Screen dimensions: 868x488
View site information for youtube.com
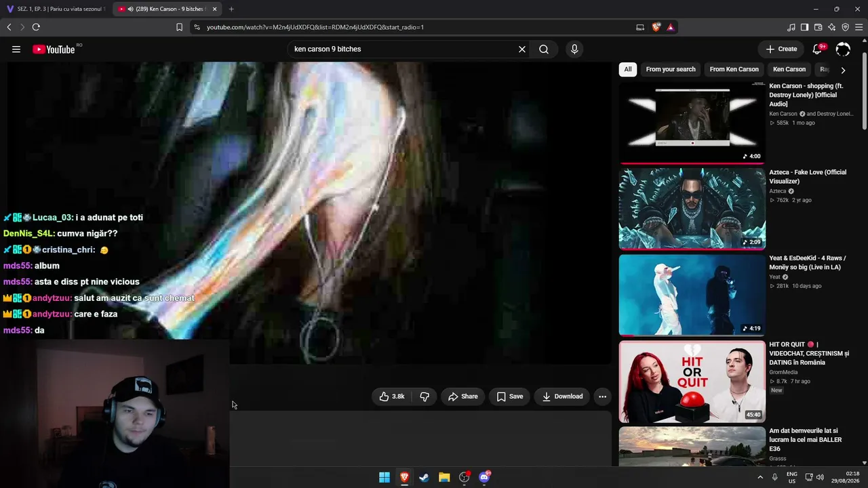(x=197, y=27)
